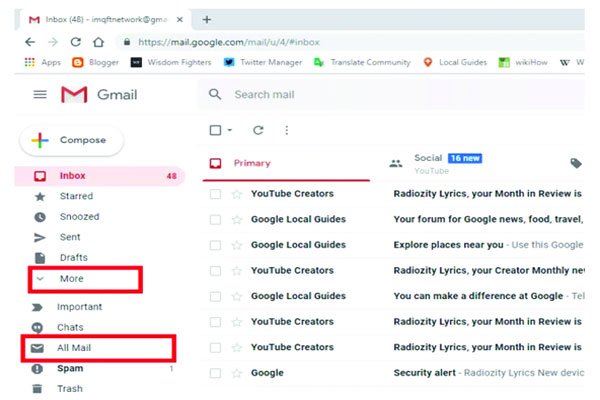Open a new browser tab
Viewport: 600px width, 400px height.
point(207,19)
